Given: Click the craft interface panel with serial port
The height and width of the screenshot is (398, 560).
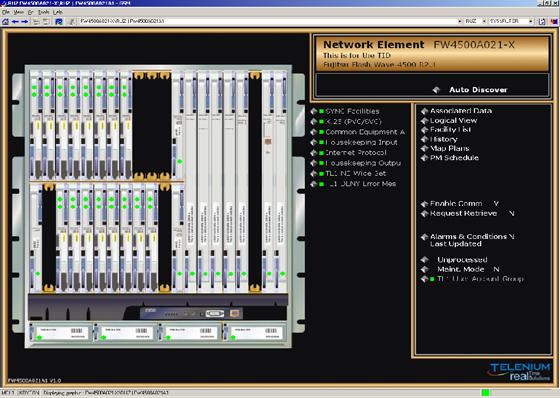Looking at the screenshot, I should [191, 313].
